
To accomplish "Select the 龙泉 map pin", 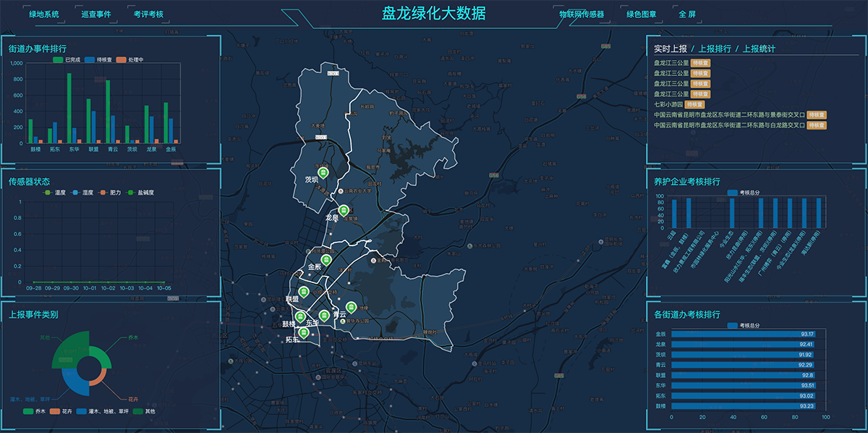I will [344, 210].
